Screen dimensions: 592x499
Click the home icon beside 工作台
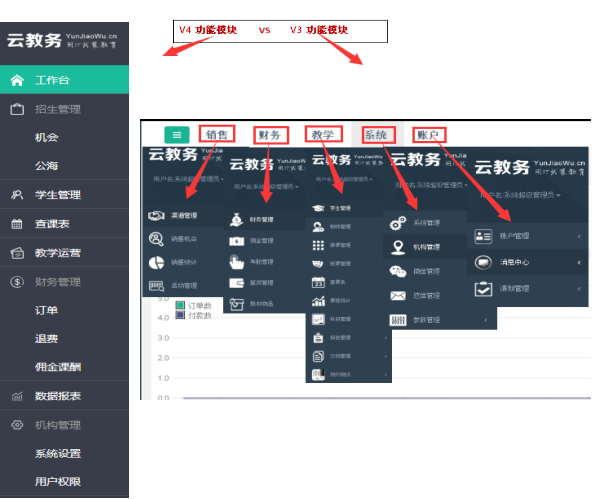tap(17, 80)
